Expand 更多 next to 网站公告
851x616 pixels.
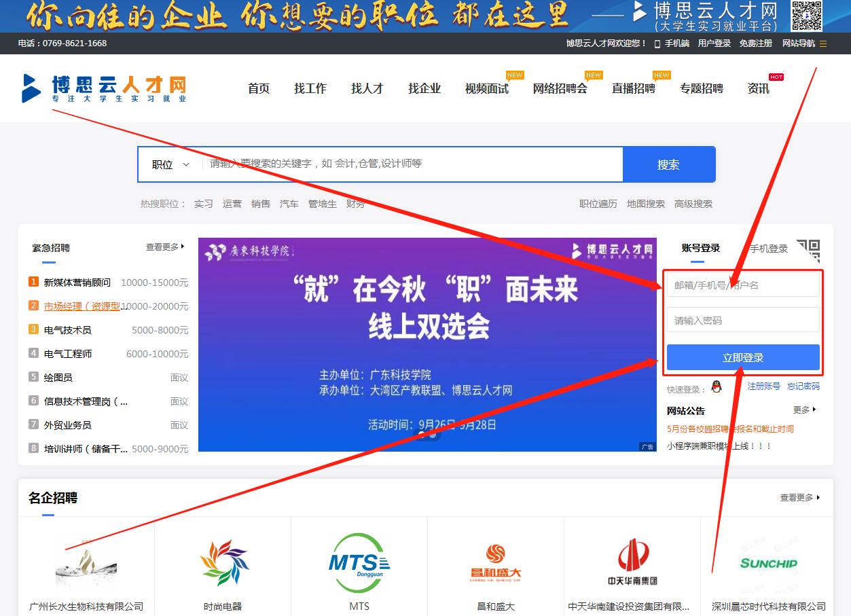click(804, 410)
